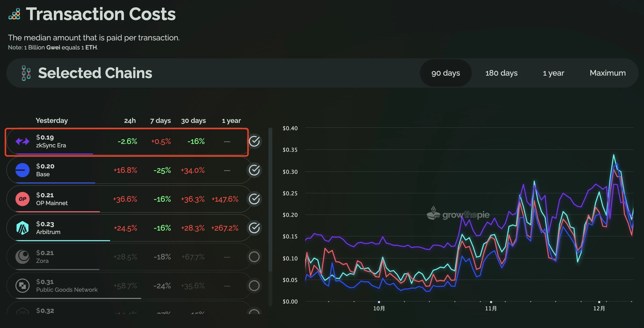Click Base $0.20 cost value

(x=45, y=166)
